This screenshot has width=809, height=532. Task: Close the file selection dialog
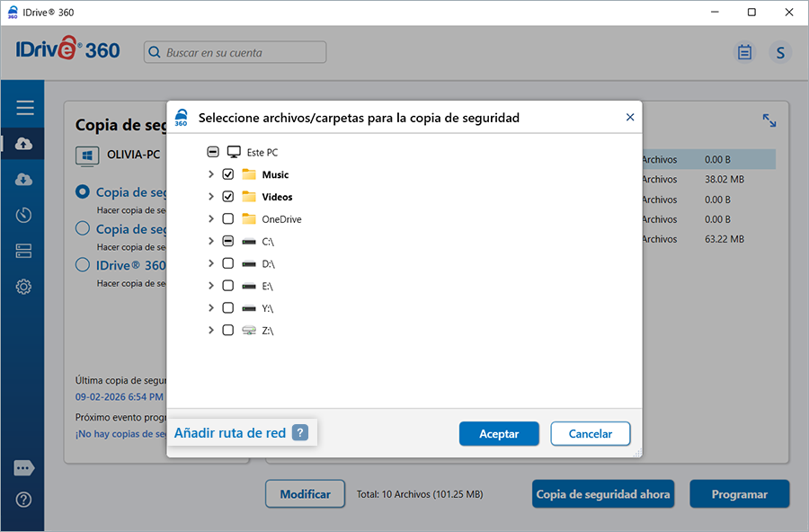pyautogui.click(x=630, y=117)
